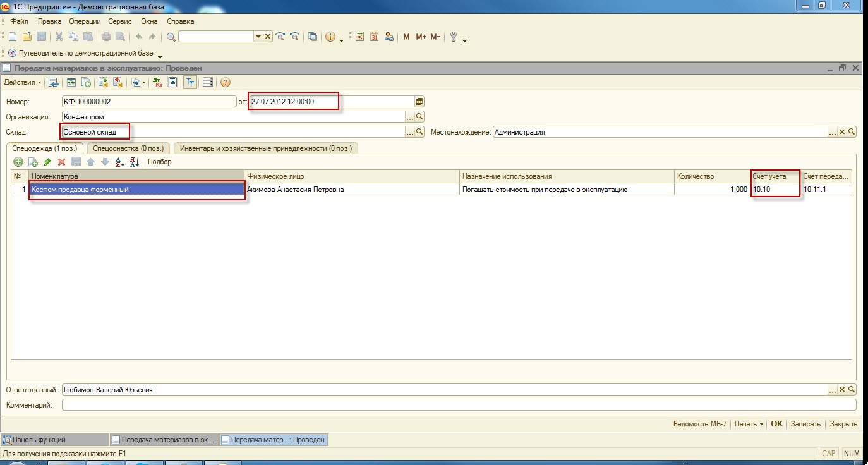Screen dimensions: 868x465
Task: Expand the search box dropdown arrow
Action: pyautogui.click(x=258, y=37)
